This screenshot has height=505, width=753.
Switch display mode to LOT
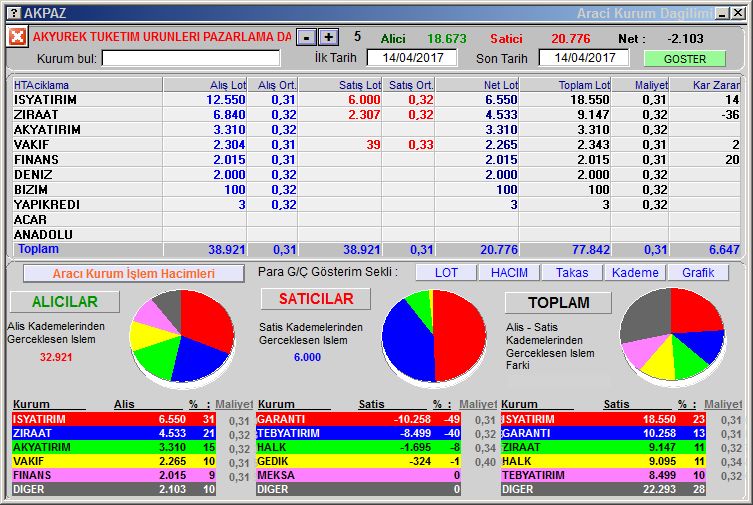tap(446, 273)
